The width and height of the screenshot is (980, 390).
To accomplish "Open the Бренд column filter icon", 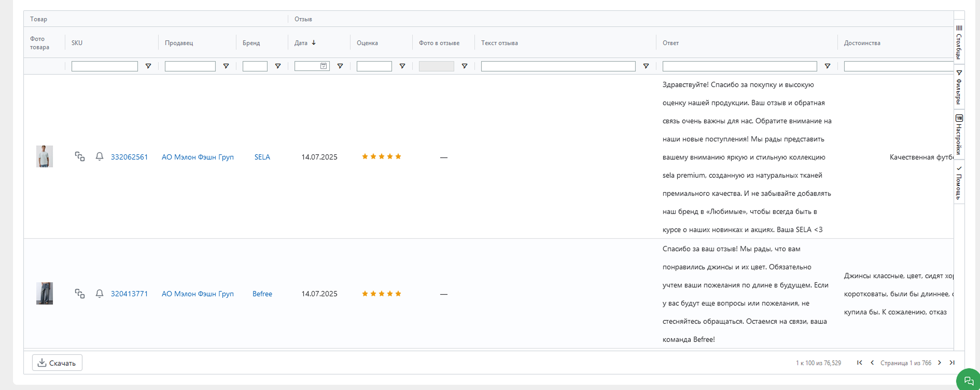I will pos(278,66).
